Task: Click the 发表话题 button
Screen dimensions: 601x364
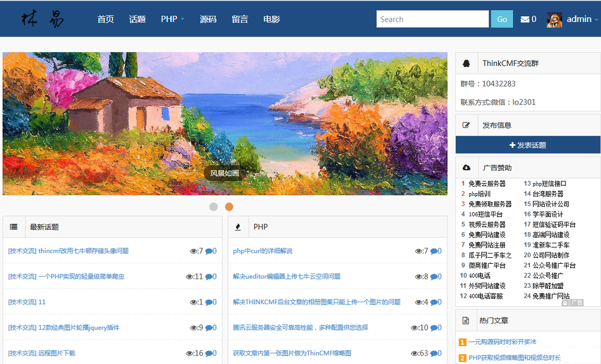Action: (x=528, y=145)
